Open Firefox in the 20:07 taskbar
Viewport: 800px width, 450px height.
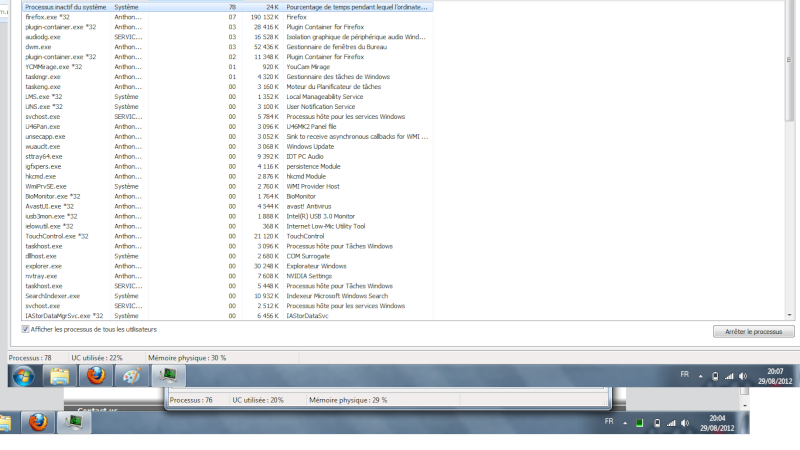95,376
